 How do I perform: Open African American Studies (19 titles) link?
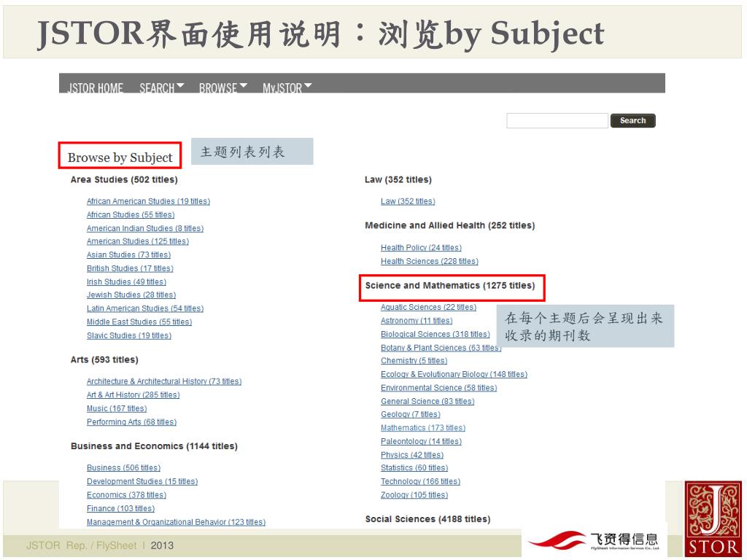tap(148, 201)
